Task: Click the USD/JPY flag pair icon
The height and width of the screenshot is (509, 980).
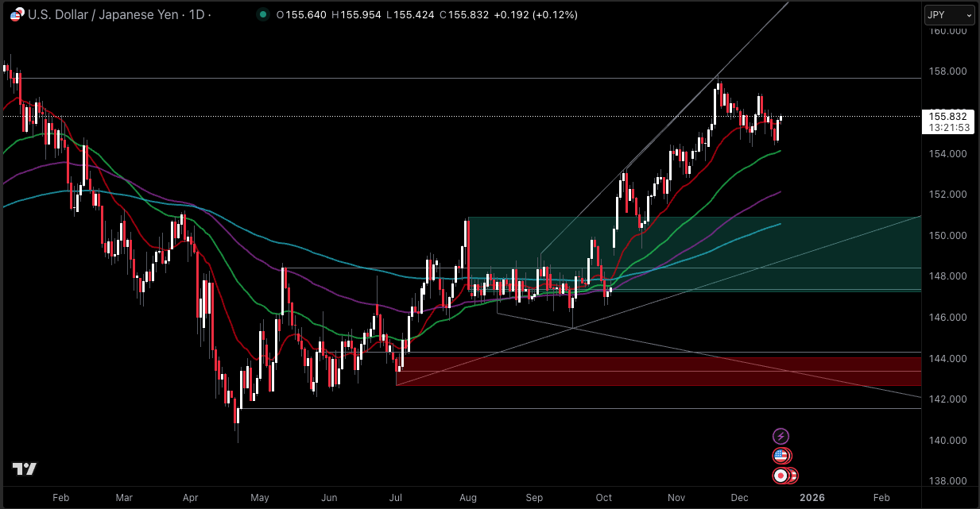Action: [x=17, y=15]
